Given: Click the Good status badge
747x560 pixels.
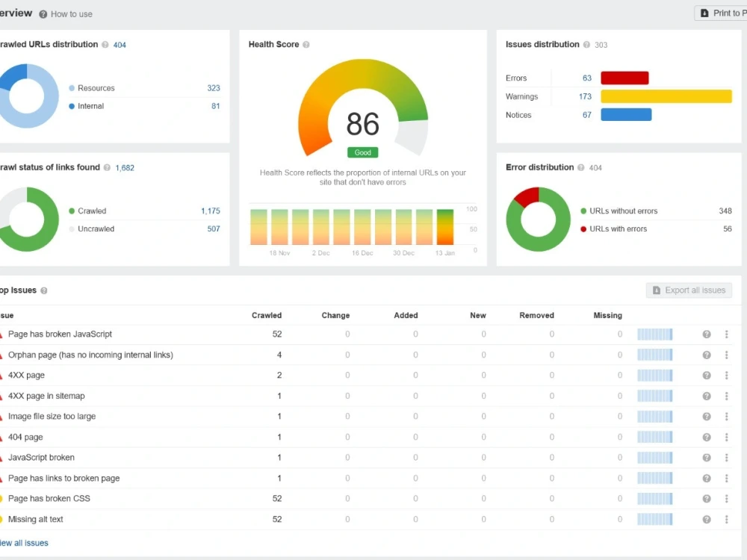Looking at the screenshot, I should [363, 152].
